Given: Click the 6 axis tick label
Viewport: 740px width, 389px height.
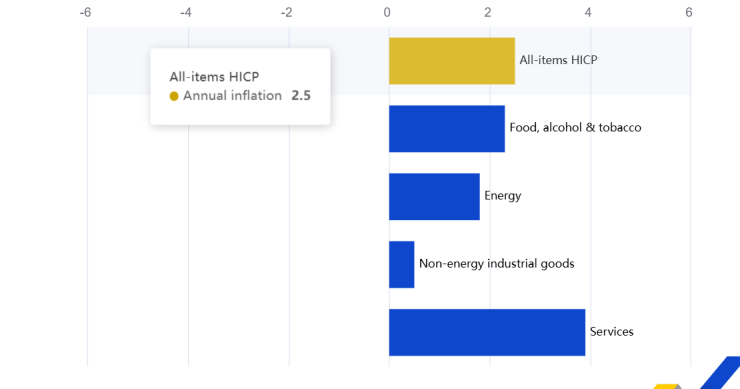Looking at the screenshot, I should [689, 13].
